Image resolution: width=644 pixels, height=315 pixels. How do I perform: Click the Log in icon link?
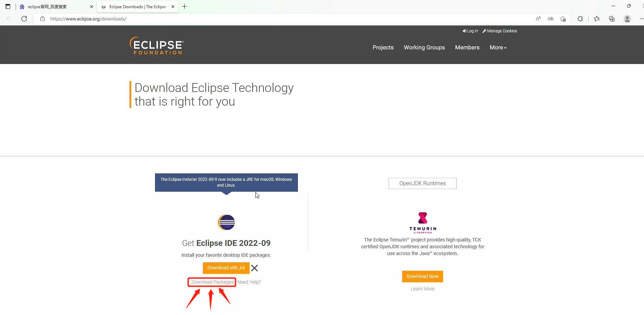pos(470,31)
